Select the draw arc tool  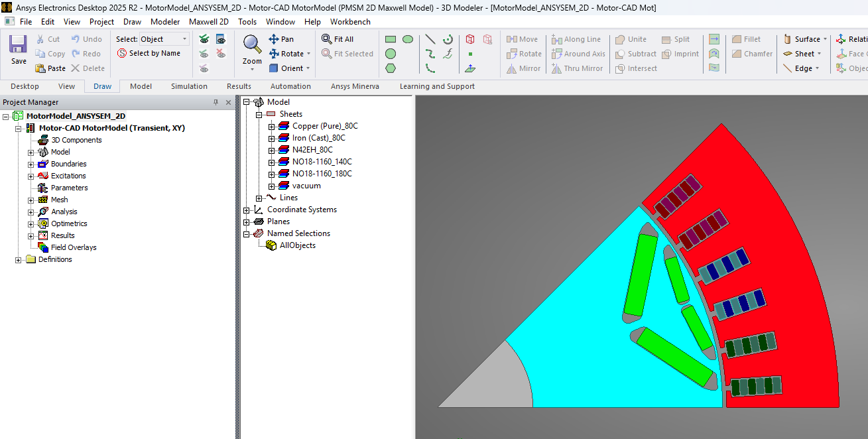(430, 68)
